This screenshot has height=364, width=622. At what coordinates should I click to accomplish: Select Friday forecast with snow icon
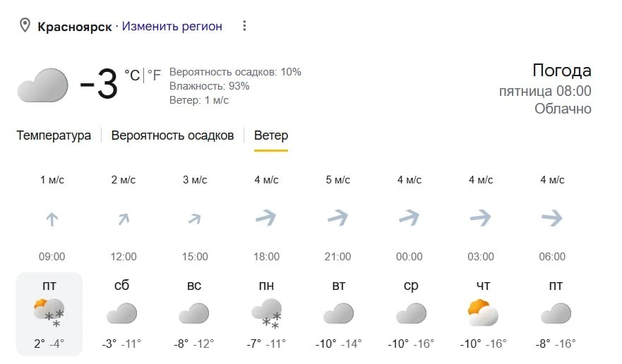click(49, 313)
